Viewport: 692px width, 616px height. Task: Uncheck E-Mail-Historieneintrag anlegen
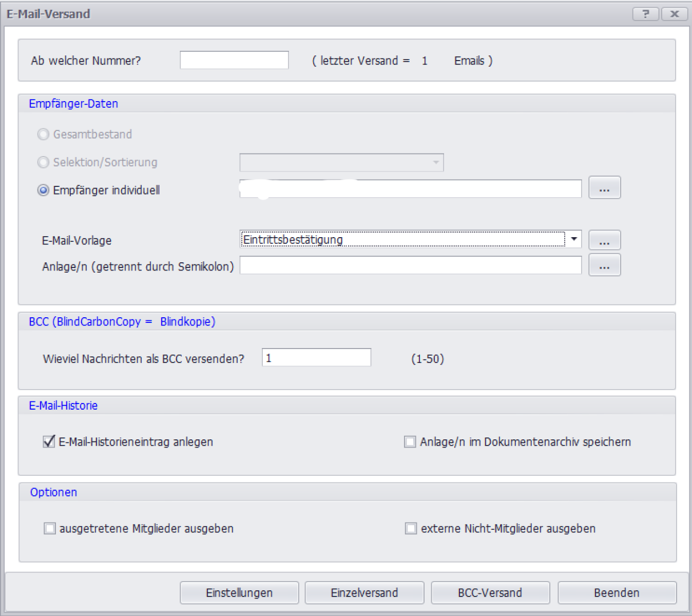(49, 441)
